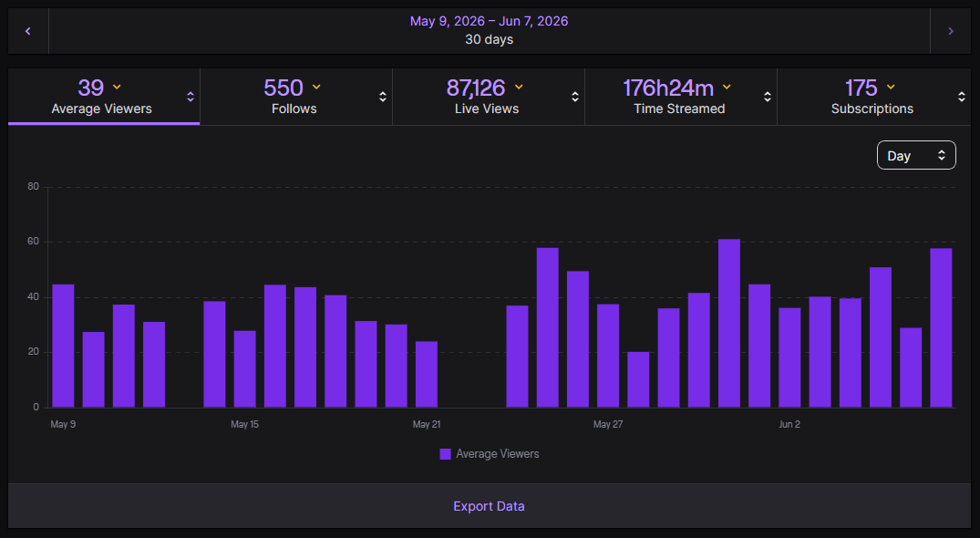
Task: Click the down trend arrow beside 175
Action: [x=891, y=88]
